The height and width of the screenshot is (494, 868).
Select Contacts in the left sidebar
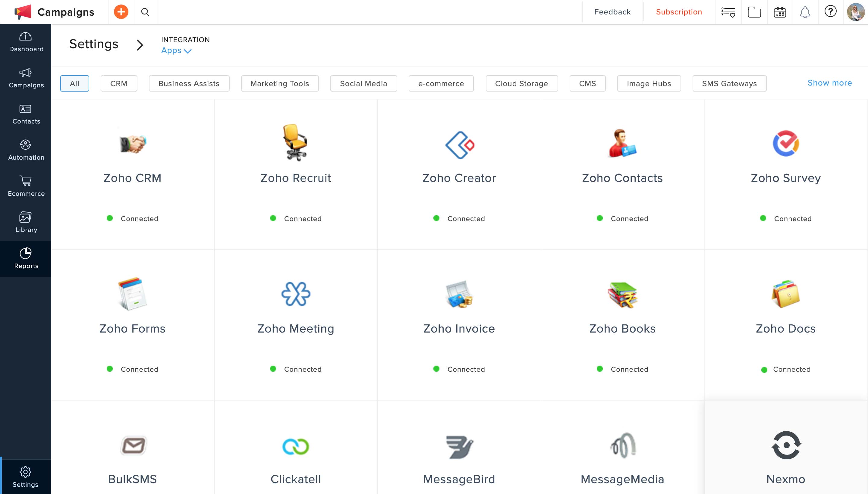(x=26, y=114)
